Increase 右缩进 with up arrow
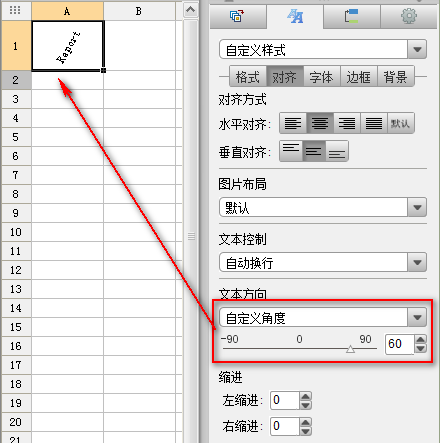The image size is (440, 443). 305,422
